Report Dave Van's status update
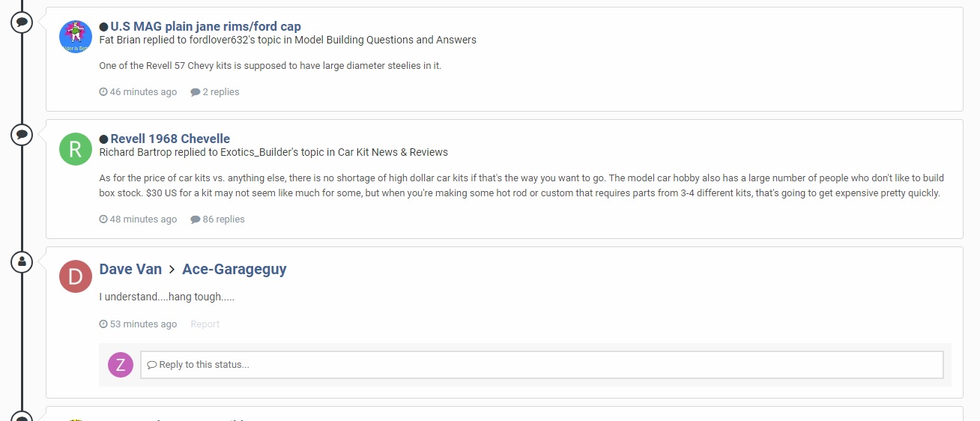Viewport: 980px width, 421px height. [205, 324]
